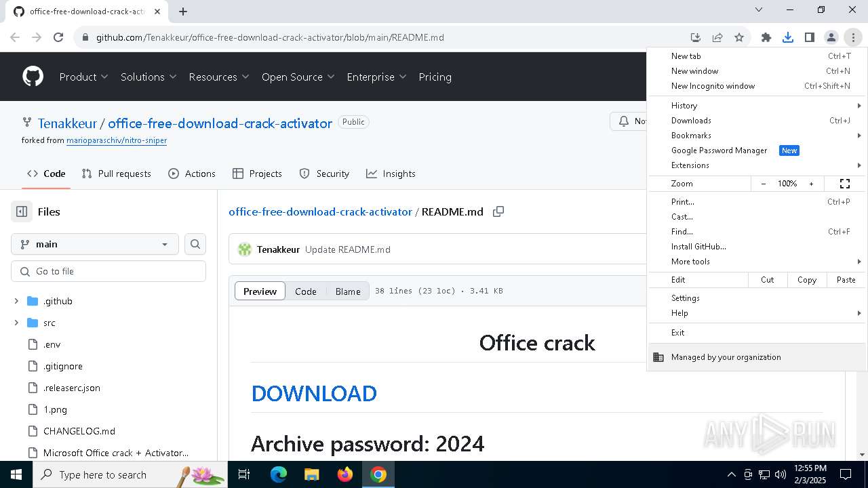This screenshot has width=868, height=488.
Task: Click the file search magnifier button
Action: pyautogui.click(x=195, y=244)
